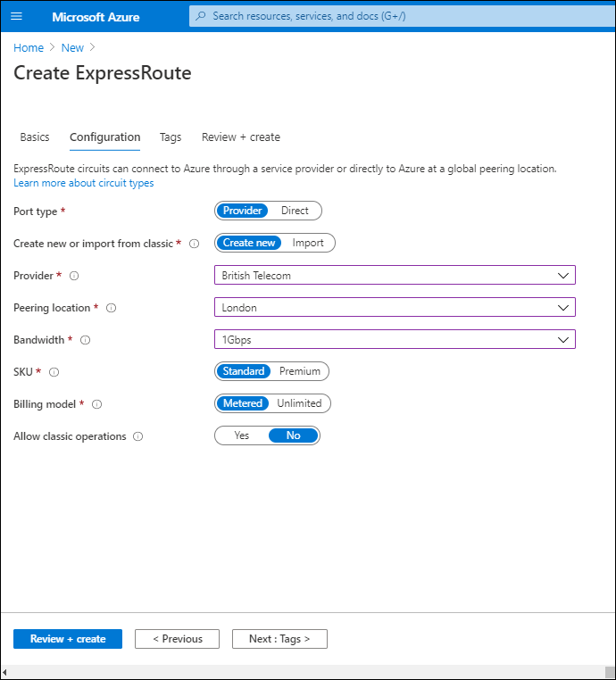616x680 pixels.
Task: Switch to the Review + create tab
Action: coord(241,137)
